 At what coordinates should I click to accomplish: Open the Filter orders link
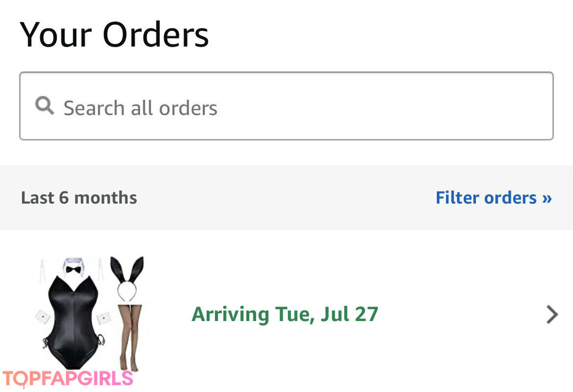tap(487, 198)
